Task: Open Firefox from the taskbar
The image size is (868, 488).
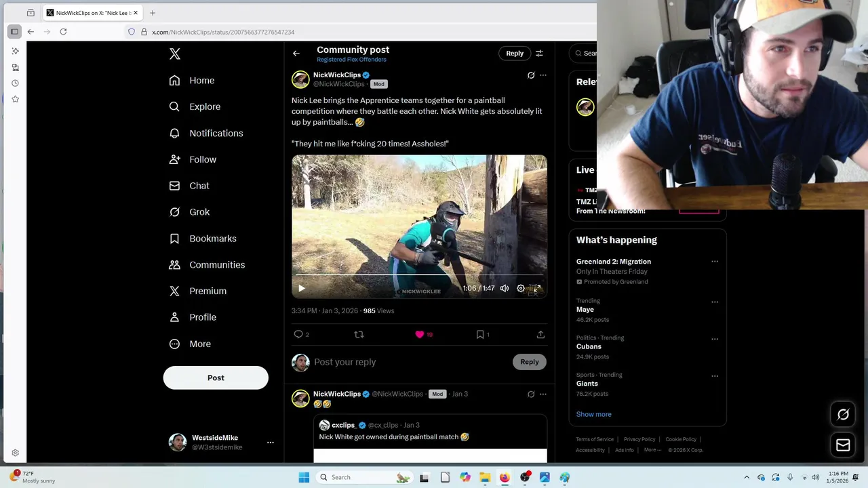Action: 505,477
